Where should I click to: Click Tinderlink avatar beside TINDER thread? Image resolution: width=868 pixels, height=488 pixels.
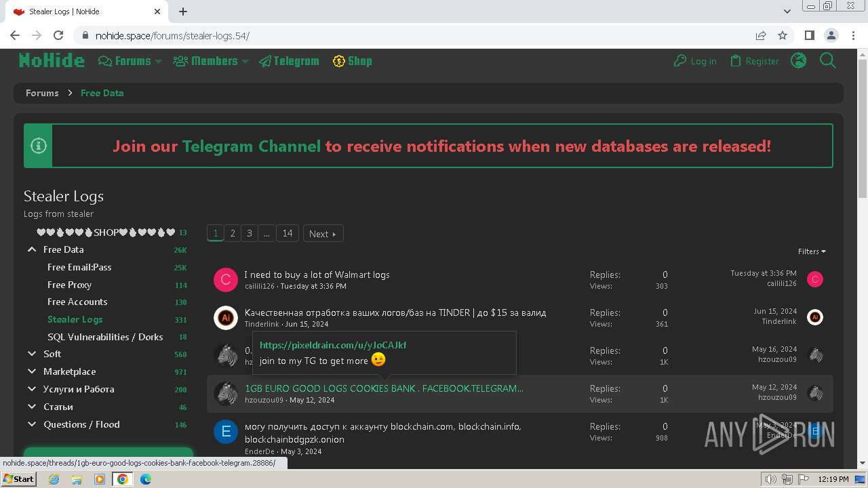[226, 318]
